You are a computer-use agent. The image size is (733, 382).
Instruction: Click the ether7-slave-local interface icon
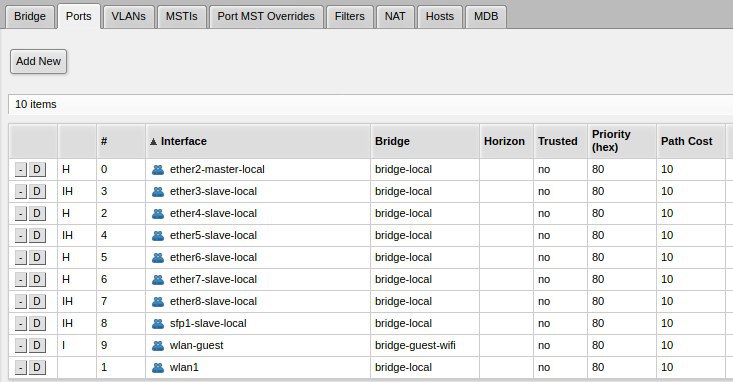[x=158, y=280]
